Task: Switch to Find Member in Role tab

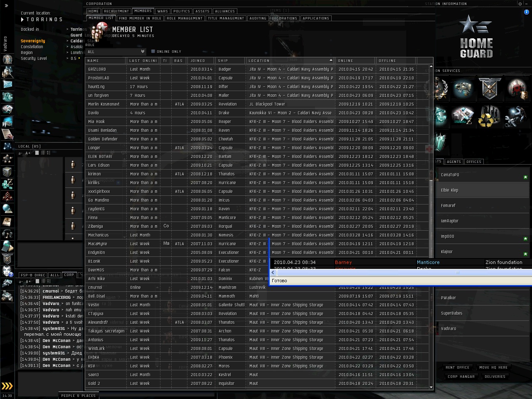Action: point(140,18)
